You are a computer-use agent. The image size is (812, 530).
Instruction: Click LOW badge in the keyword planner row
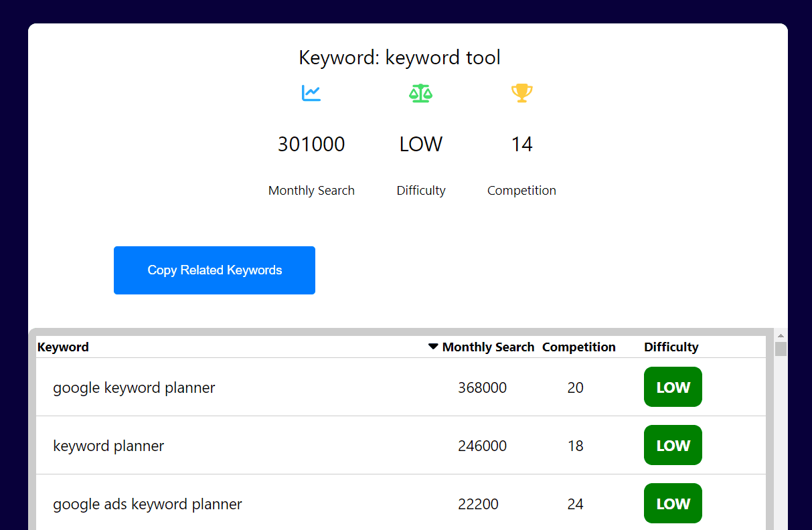coord(673,445)
